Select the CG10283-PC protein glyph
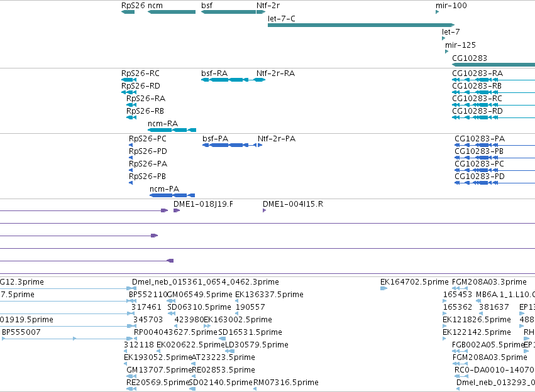The width and height of the screenshot is (535, 392). 495,170
